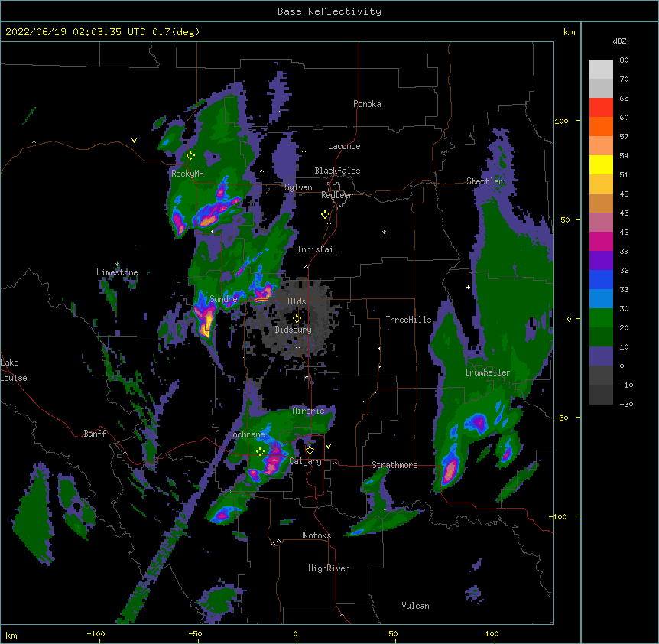Click the legend value 80
Image resolution: width=659 pixels, height=644 pixels.
(x=624, y=60)
